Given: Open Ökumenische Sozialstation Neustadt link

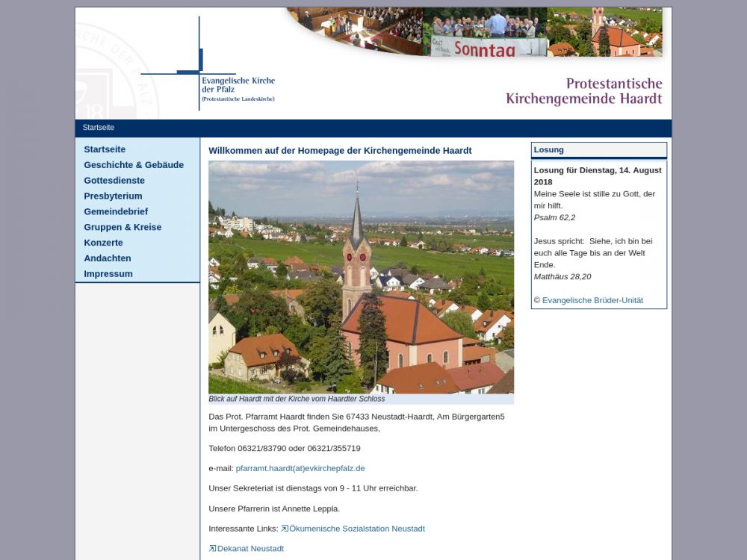Looking at the screenshot, I should coord(357,529).
